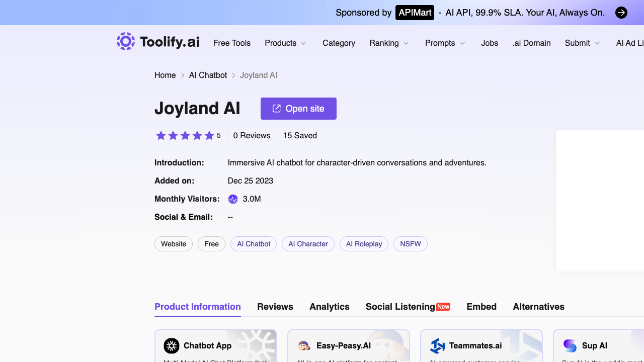
Task: Click the 3.0M visitors value
Action: point(252,199)
